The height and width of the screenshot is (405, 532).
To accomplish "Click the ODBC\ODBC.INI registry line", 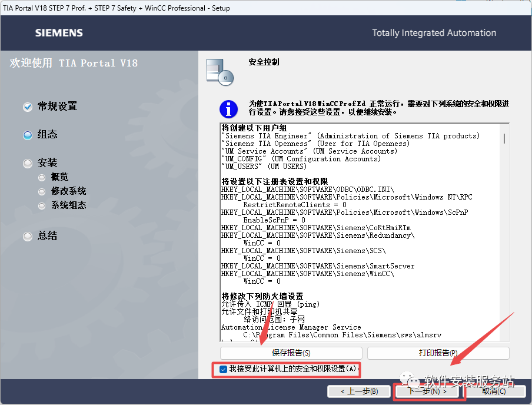I will (308, 190).
